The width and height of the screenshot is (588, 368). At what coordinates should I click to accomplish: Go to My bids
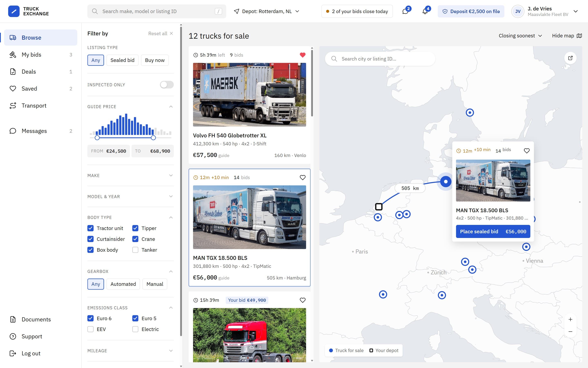[41, 55]
